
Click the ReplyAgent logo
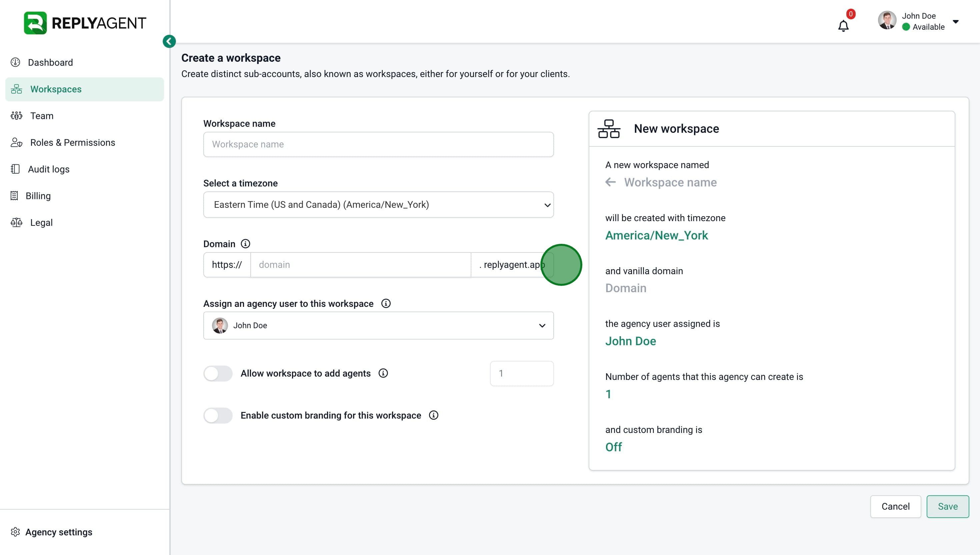coord(85,23)
